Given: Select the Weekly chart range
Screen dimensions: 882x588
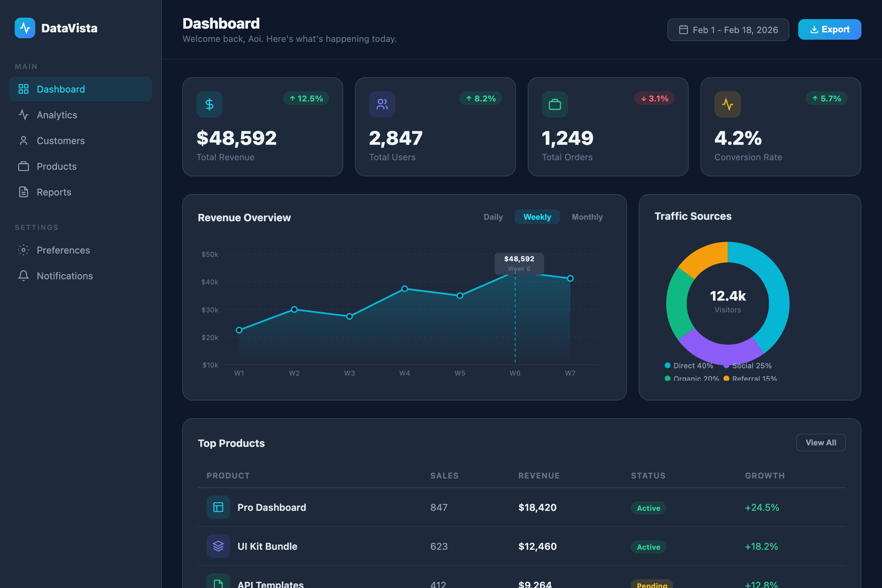Looking at the screenshot, I should click(537, 217).
